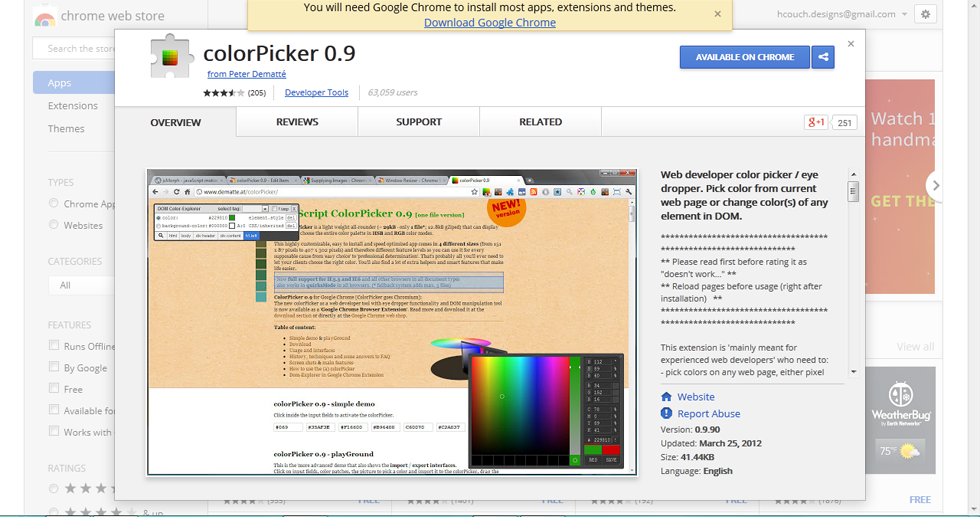Click the WeatherBug app tile icon

pos(901,420)
